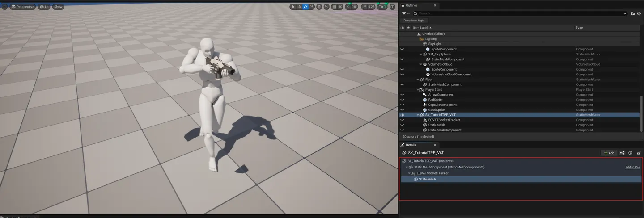Click the surface snapping icon
Screen dimensions: 644x218
[x=326, y=7]
